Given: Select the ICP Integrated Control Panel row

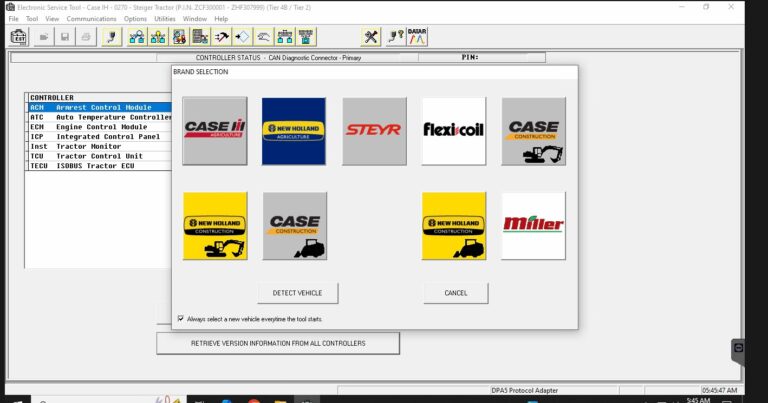Looking at the screenshot, I should (99, 137).
